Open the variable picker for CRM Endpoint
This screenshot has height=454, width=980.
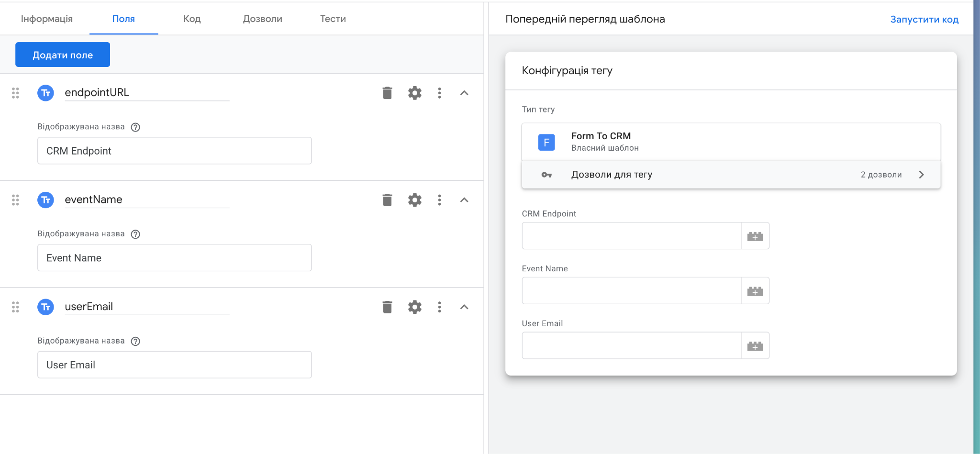coord(755,235)
